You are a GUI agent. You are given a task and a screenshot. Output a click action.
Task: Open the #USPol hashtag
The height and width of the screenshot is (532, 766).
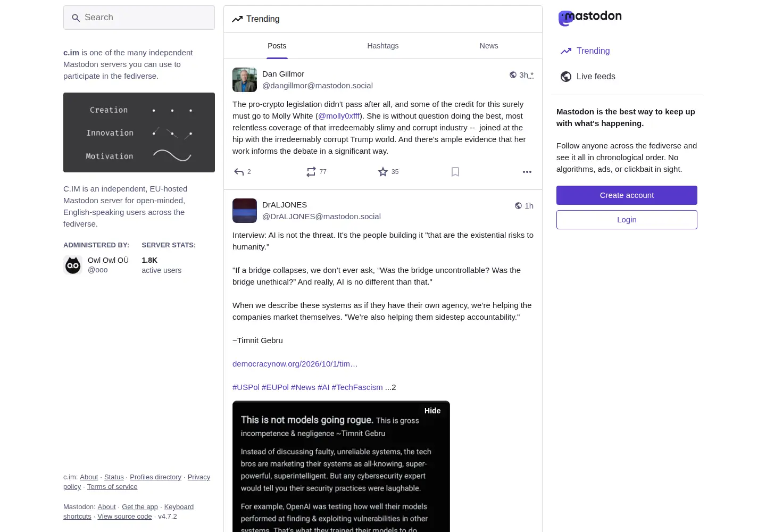click(246, 387)
